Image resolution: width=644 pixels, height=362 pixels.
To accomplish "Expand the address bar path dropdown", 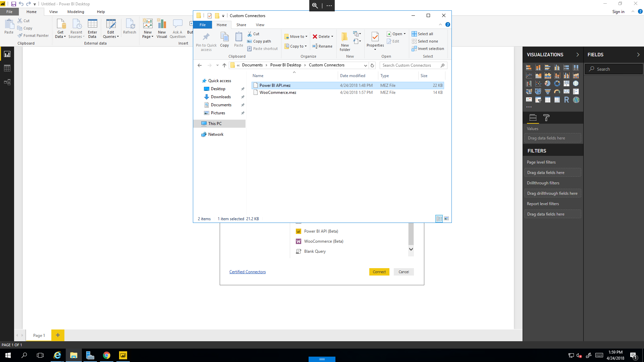I will tap(365, 65).
